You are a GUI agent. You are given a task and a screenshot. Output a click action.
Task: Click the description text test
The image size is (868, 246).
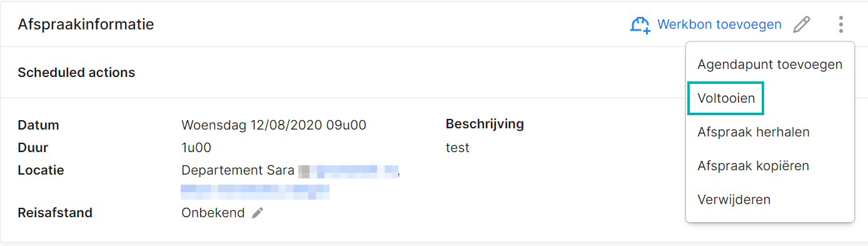click(x=457, y=148)
